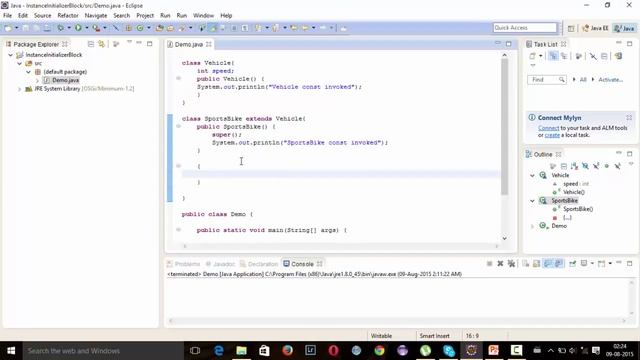Click the Save floppy-disk toolbar icon
The image size is (640, 360).
click(26, 28)
